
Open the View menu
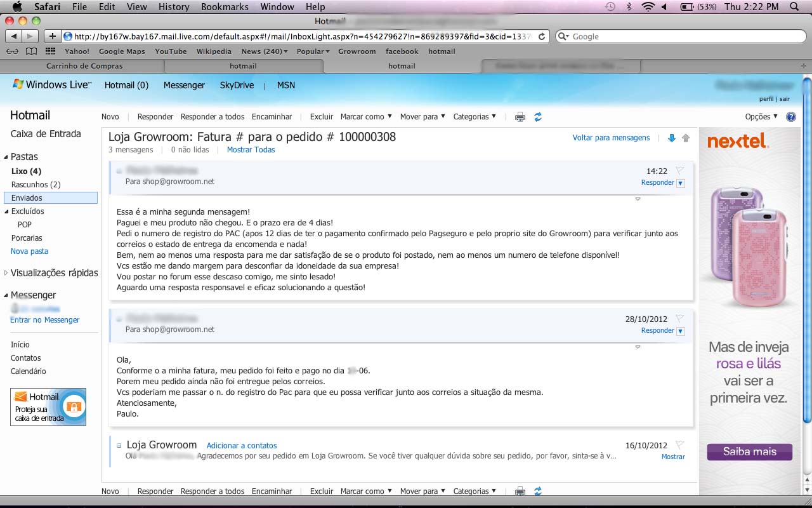(136, 6)
